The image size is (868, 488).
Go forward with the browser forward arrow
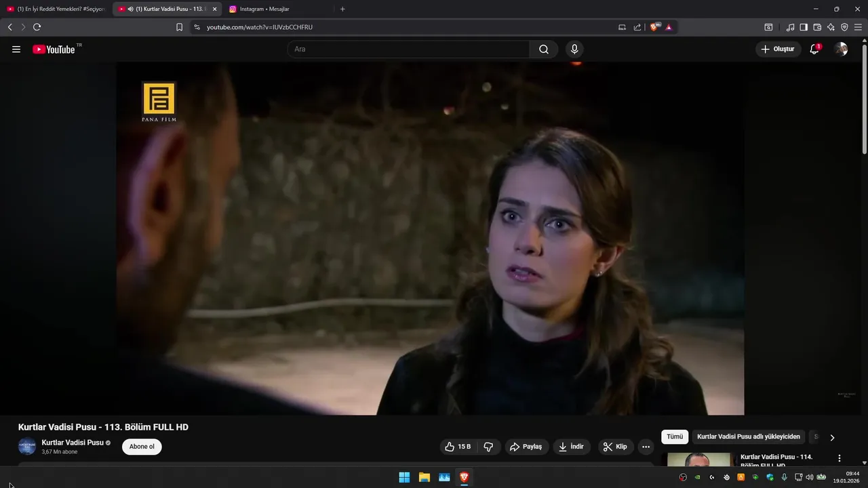pyautogui.click(x=23, y=27)
